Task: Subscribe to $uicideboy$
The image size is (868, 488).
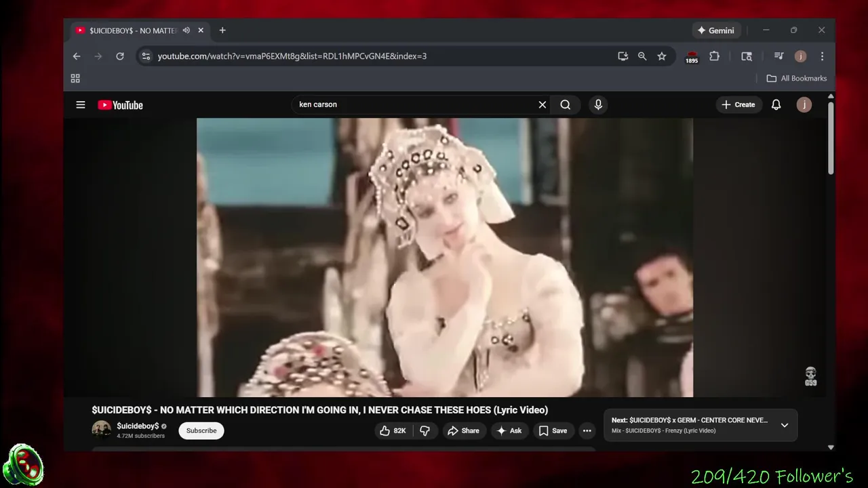Action: click(x=201, y=430)
